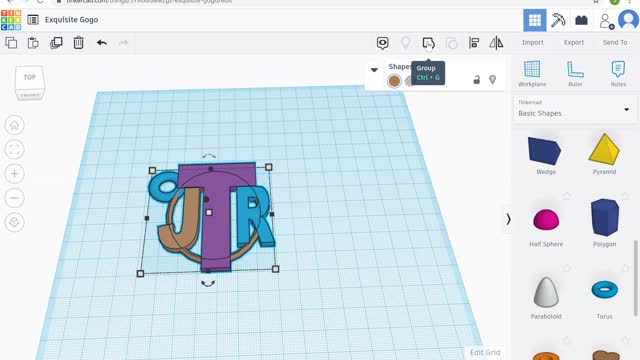Open the Notes tool
This screenshot has width=640, height=360.
coord(618,73)
